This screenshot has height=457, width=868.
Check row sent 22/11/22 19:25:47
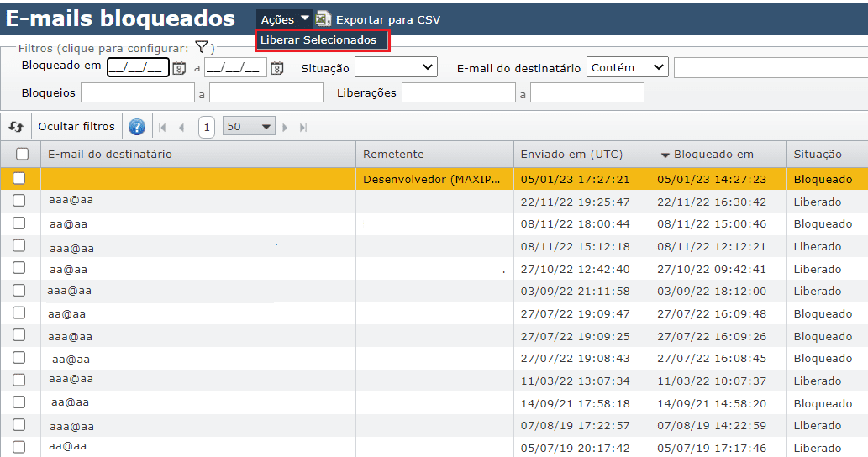pos(18,200)
